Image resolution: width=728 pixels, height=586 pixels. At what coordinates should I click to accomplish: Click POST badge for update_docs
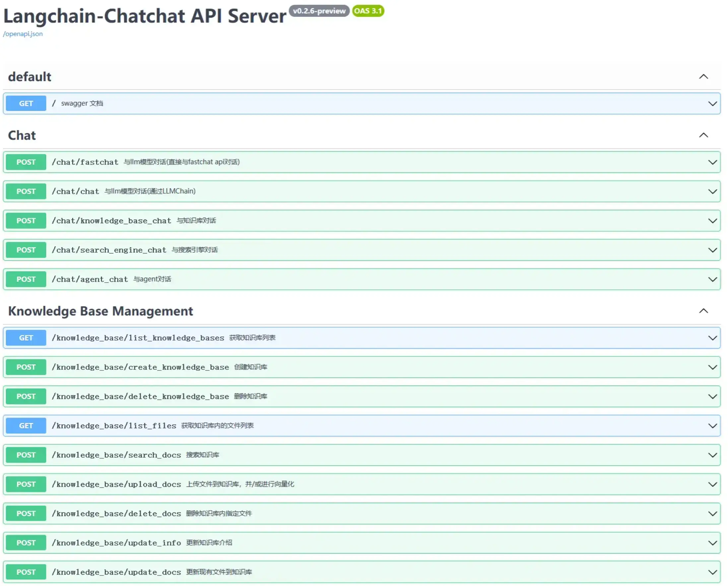(x=26, y=572)
